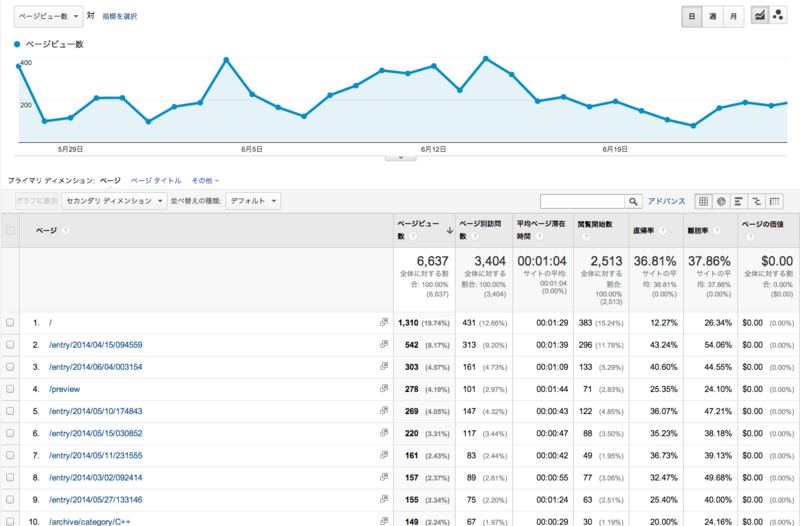This screenshot has width=800, height=526.
Task: Select the data table view icon
Action: 704,201
